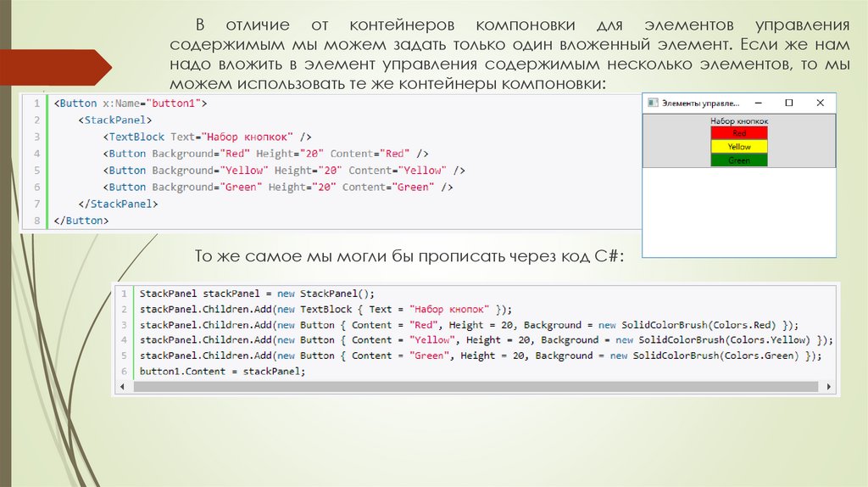Click the window title "Элементы управле..."

[x=701, y=103]
